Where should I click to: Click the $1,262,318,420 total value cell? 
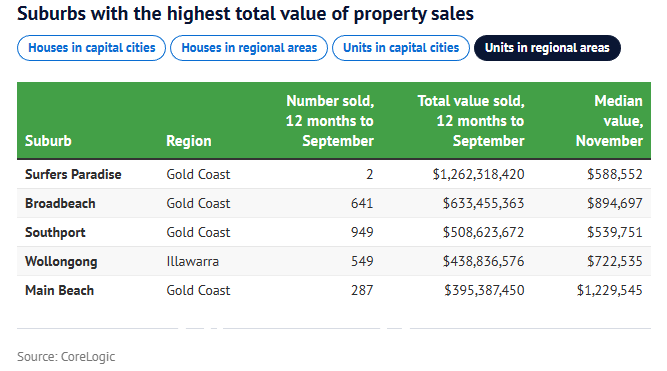click(x=478, y=174)
